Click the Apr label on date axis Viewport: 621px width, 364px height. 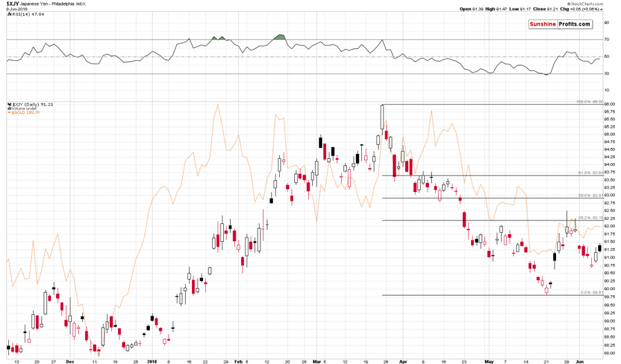click(403, 362)
